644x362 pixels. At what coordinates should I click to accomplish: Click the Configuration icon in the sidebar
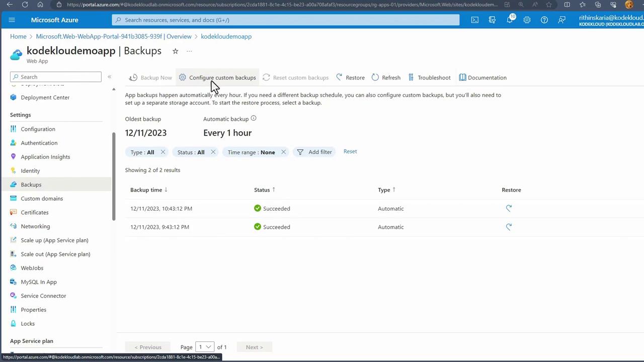(14, 129)
